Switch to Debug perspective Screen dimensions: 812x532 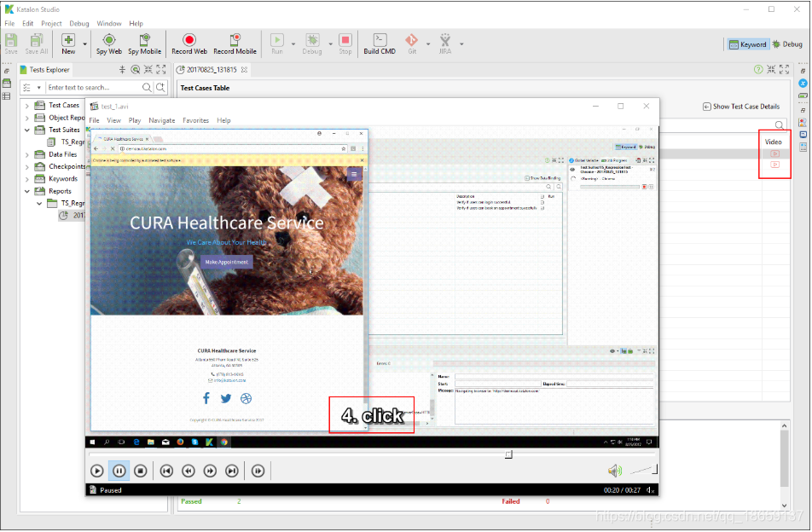[787, 44]
